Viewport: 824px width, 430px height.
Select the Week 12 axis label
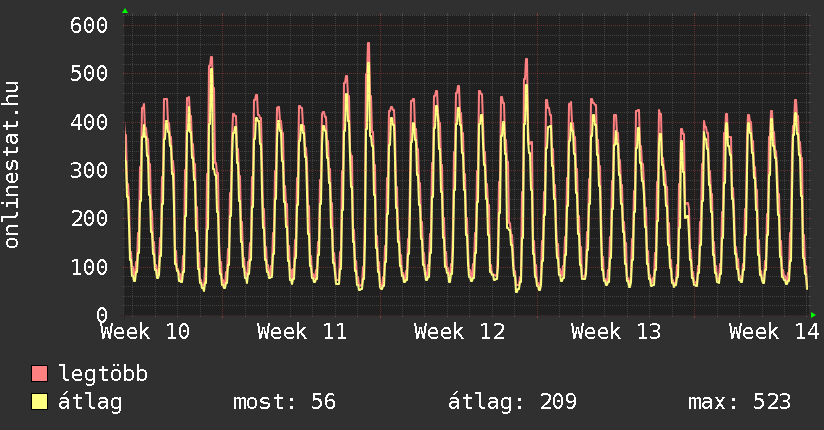click(459, 332)
